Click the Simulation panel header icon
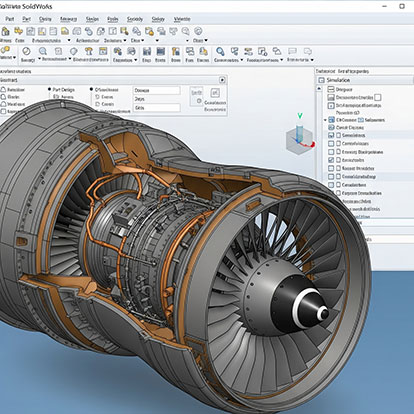Screen dimensions: 414x414 click(x=321, y=80)
